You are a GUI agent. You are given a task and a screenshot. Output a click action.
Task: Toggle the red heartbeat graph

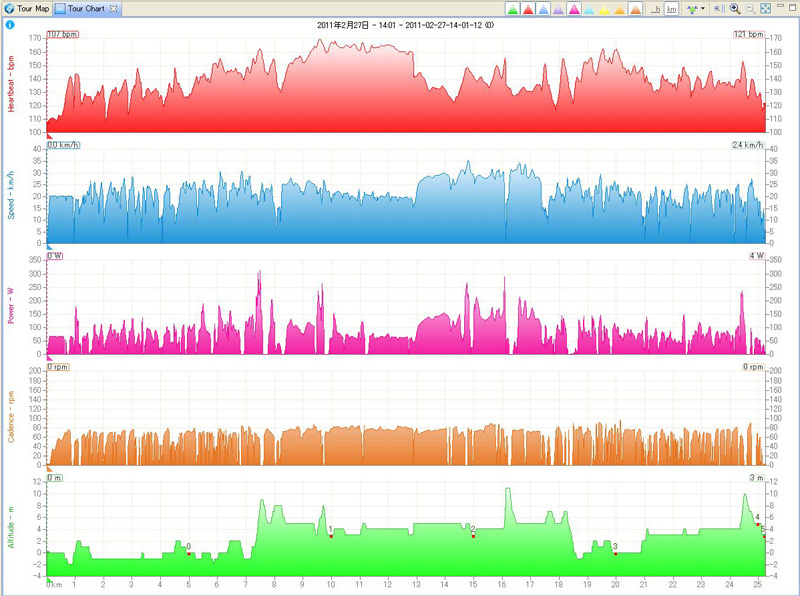click(528, 8)
